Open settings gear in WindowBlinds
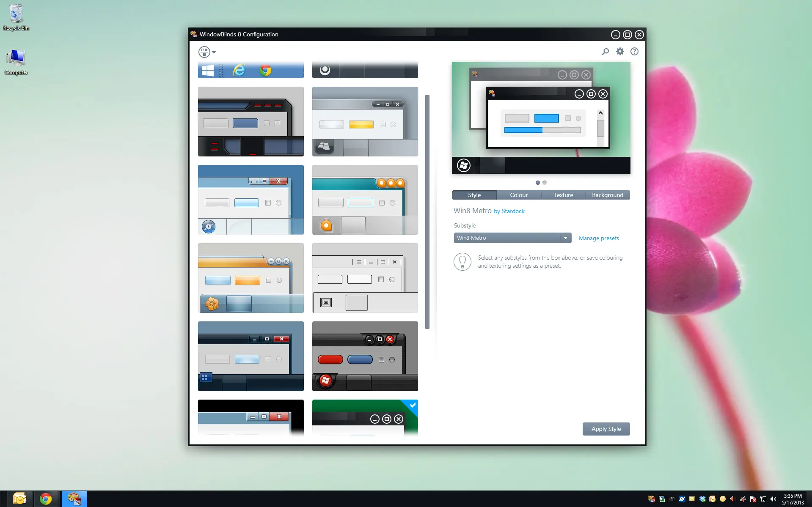Viewport: 812px width, 507px height. [x=620, y=52]
